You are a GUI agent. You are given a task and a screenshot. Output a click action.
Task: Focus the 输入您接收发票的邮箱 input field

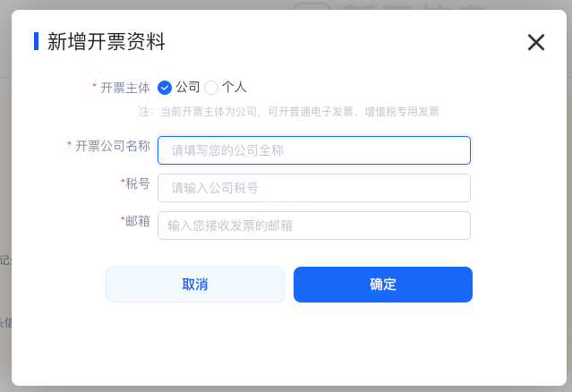tap(313, 226)
